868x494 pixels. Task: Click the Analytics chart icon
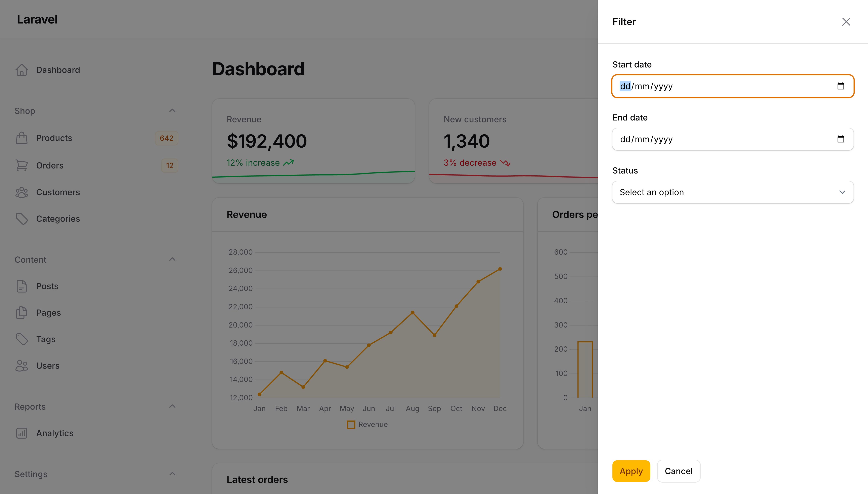pyautogui.click(x=22, y=433)
